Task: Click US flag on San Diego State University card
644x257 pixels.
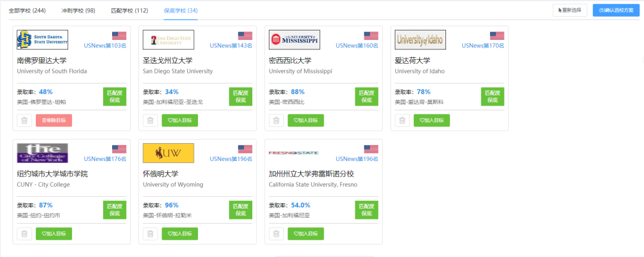Action: pyautogui.click(x=245, y=36)
